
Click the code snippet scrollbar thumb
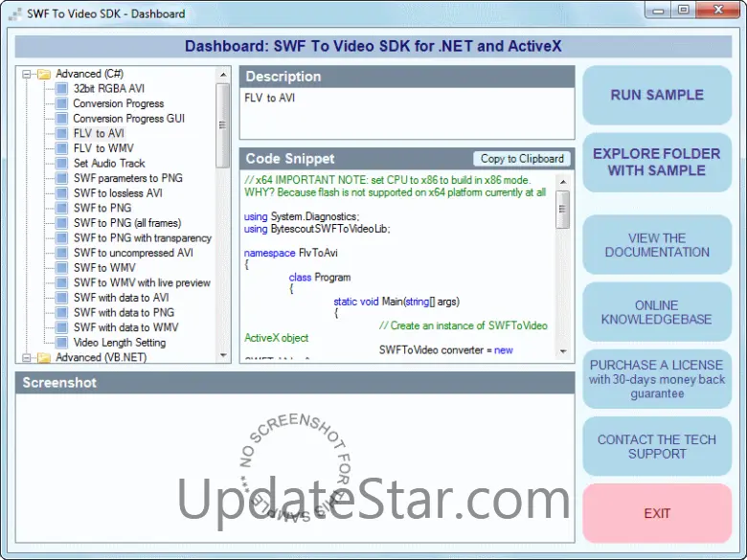[563, 209]
